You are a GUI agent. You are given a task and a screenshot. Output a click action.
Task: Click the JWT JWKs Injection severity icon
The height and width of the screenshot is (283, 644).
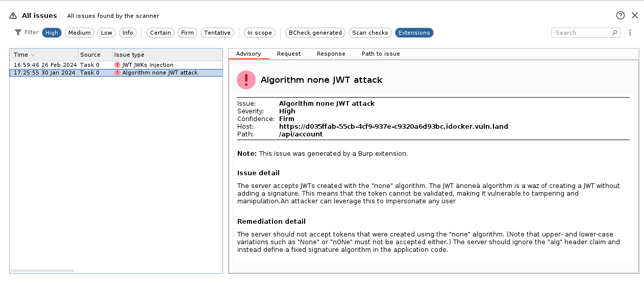pos(117,65)
